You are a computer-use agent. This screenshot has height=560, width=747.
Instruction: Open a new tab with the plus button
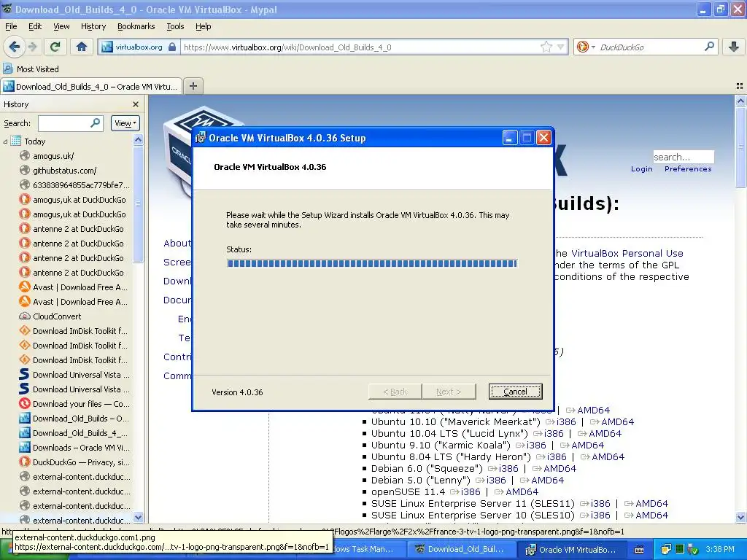pos(193,86)
